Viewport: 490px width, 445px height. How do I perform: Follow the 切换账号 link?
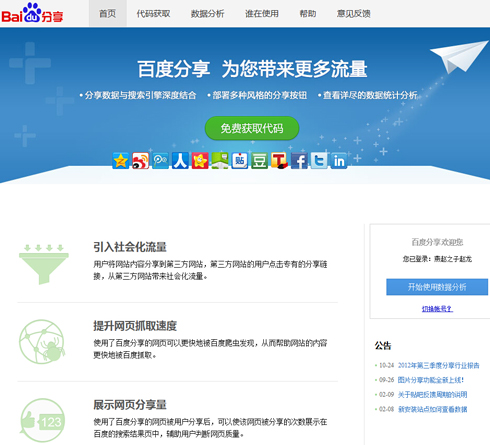437,309
